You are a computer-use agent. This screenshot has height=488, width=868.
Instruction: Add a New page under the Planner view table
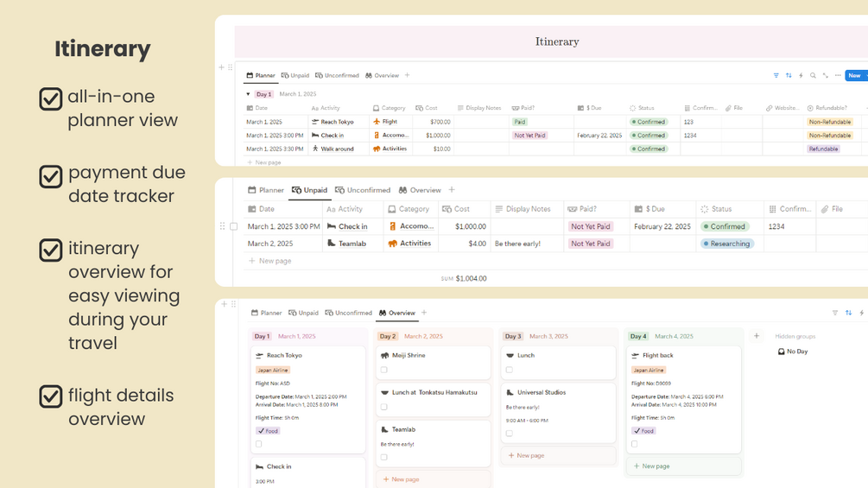point(264,162)
